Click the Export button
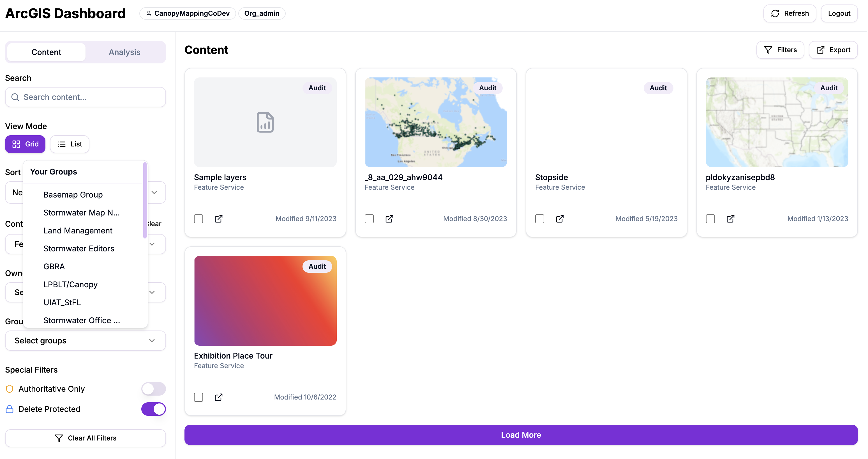The width and height of the screenshot is (868, 459). click(833, 50)
